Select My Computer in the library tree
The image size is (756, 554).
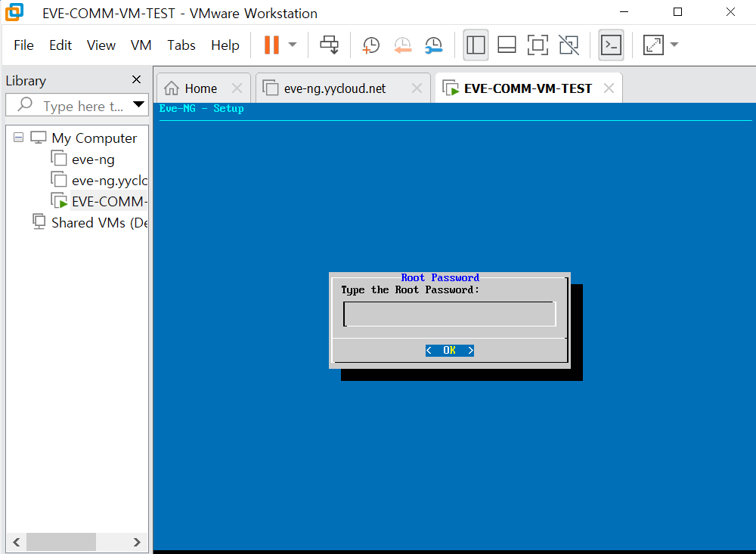coord(94,138)
